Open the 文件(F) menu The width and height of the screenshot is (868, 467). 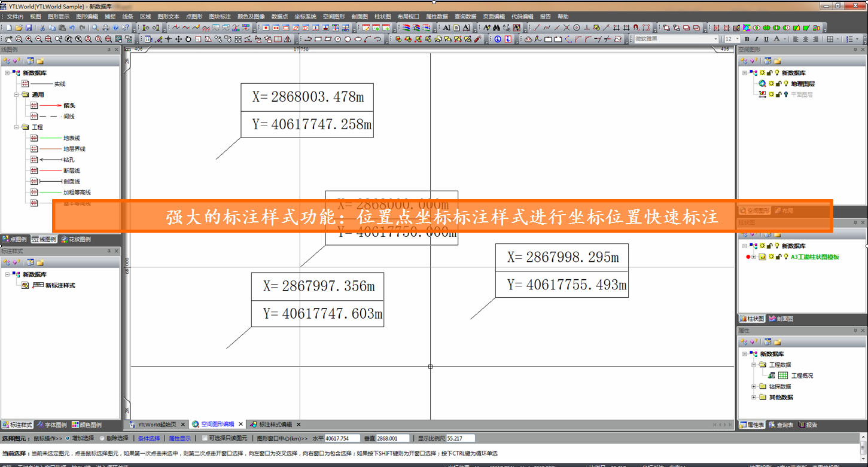[14, 16]
